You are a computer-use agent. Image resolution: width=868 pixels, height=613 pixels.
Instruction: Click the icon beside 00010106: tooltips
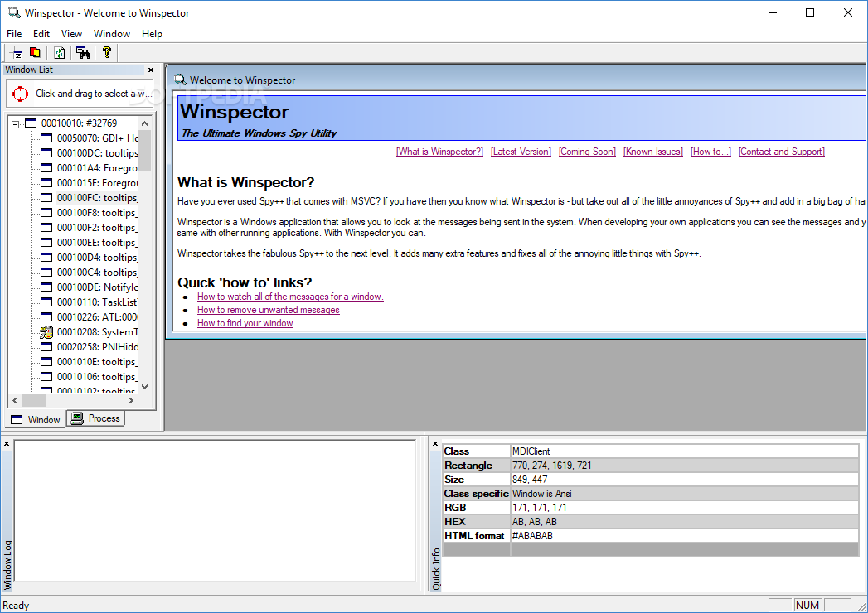click(x=46, y=377)
